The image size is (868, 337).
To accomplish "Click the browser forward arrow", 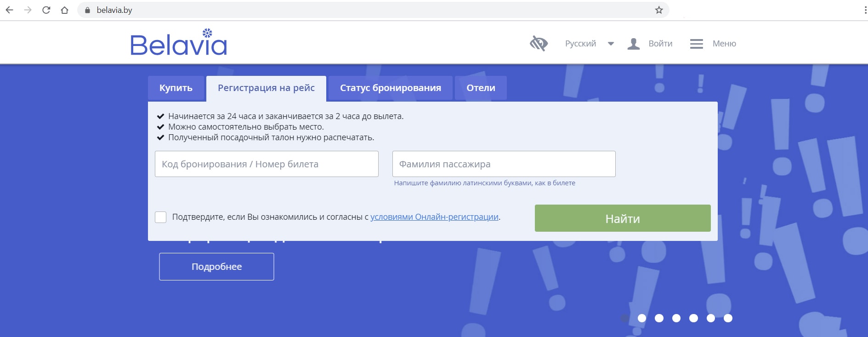I will click(x=28, y=10).
